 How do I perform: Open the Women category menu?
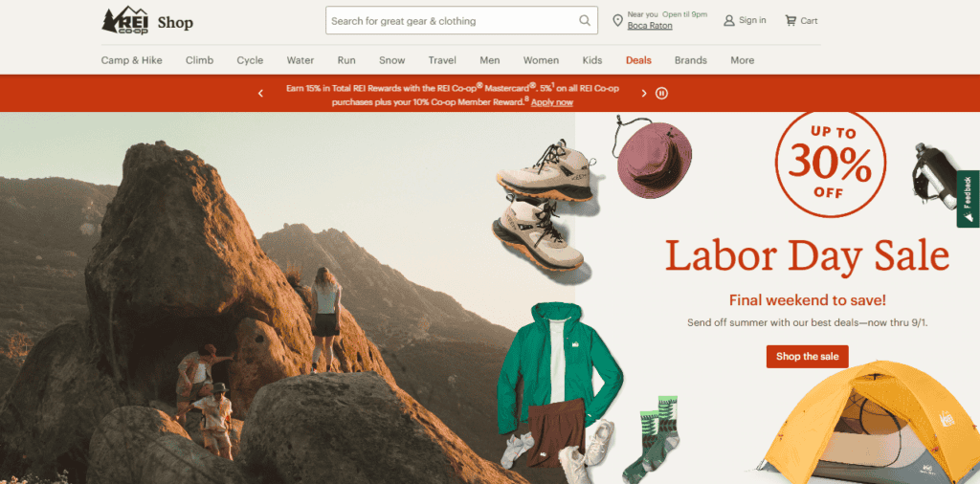pos(542,60)
